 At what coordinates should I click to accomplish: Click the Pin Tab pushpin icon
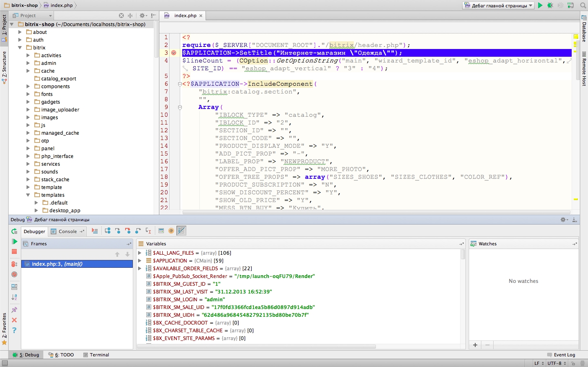coord(14,310)
